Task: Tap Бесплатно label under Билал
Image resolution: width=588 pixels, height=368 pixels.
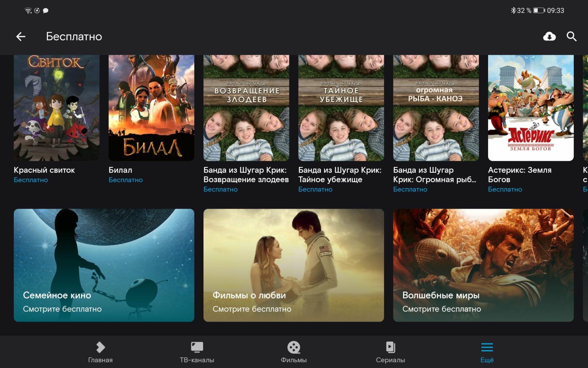Action: click(125, 180)
